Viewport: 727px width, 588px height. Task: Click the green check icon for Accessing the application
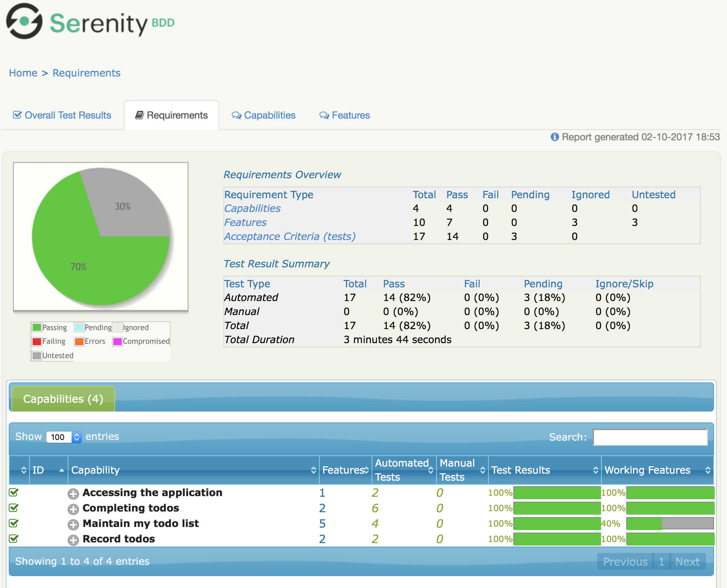pos(14,492)
